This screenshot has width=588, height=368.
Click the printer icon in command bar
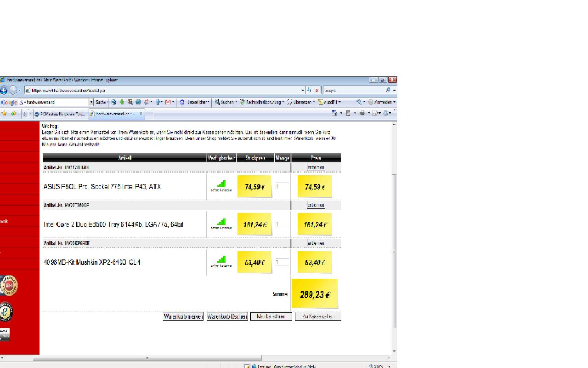362,113
